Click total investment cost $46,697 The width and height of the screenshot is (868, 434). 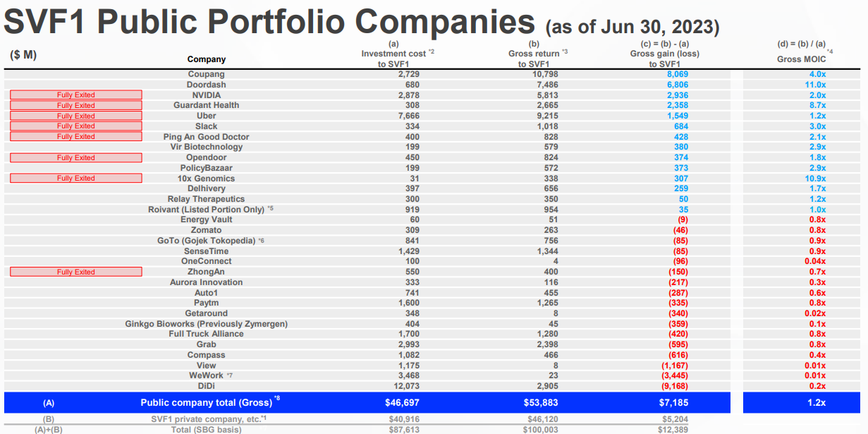[x=403, y=403]
